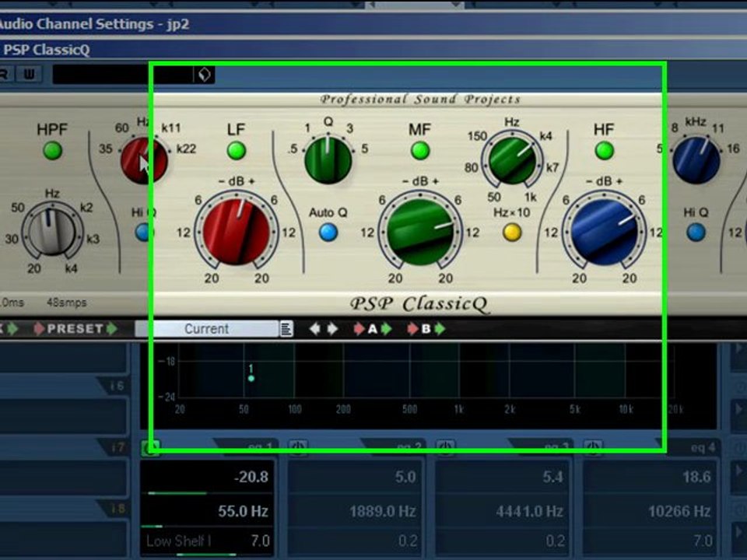This screenshot has height=560, width=747.
Task: Click green arrow right of B
Action: 440,328
